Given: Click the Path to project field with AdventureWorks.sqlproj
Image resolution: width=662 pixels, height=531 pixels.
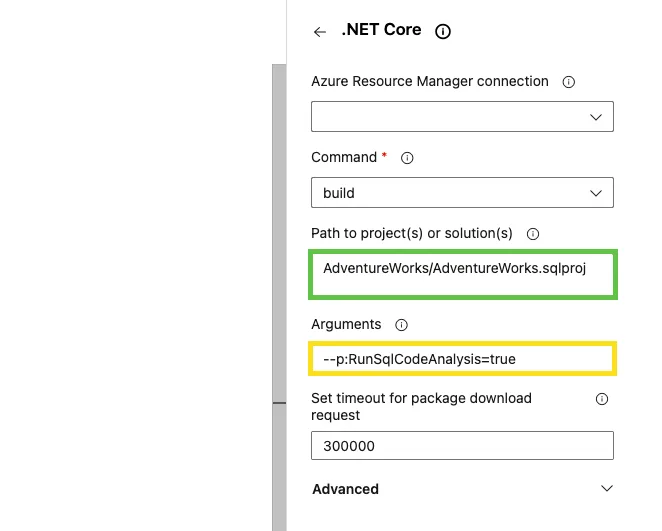Looking at the screenshot, I should tap(462, 274).
